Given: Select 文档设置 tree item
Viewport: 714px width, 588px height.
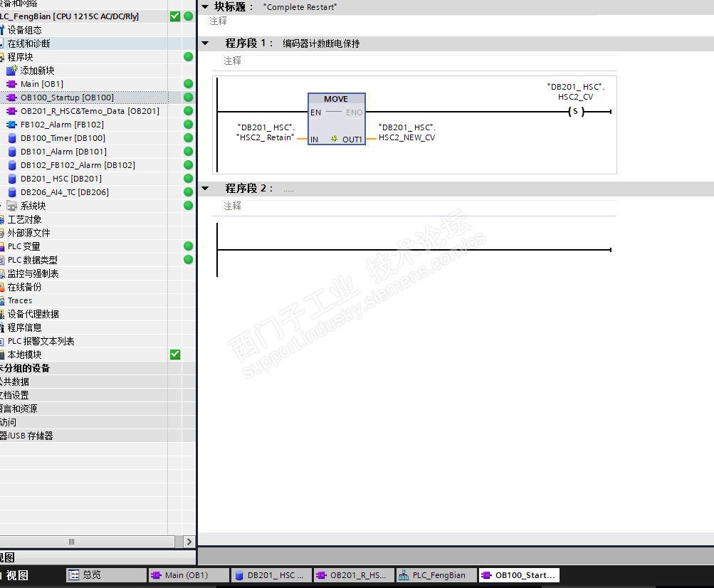Looking at the screenshot, I should (14, 395).
